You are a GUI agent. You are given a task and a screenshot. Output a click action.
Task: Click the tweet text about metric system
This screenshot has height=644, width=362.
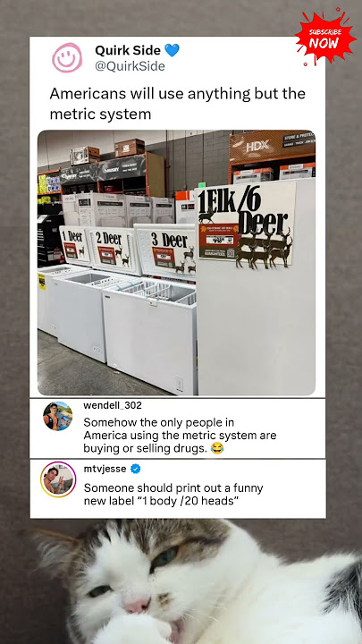coord(178,104)
